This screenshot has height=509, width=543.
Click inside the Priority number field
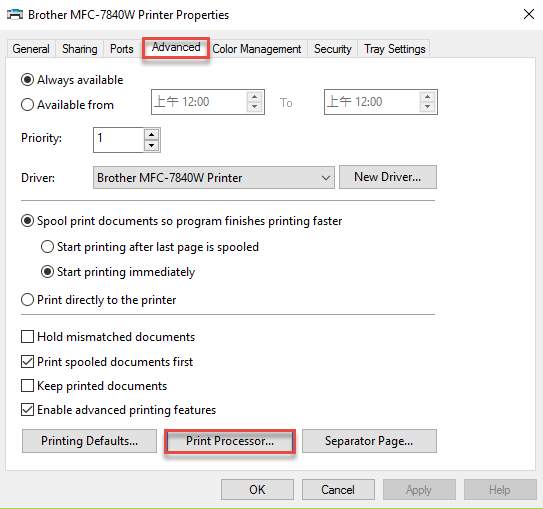coord(118,140)
